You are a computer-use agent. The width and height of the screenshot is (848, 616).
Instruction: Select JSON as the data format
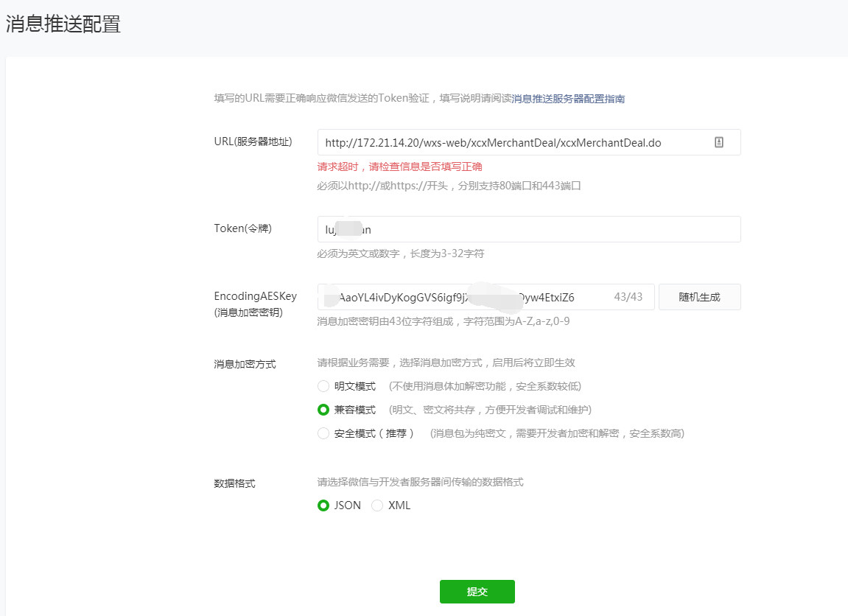point(323,505)
